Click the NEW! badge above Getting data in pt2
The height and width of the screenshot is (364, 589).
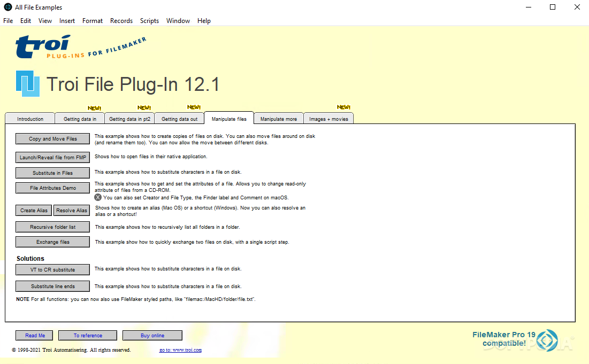coord(144,107)
